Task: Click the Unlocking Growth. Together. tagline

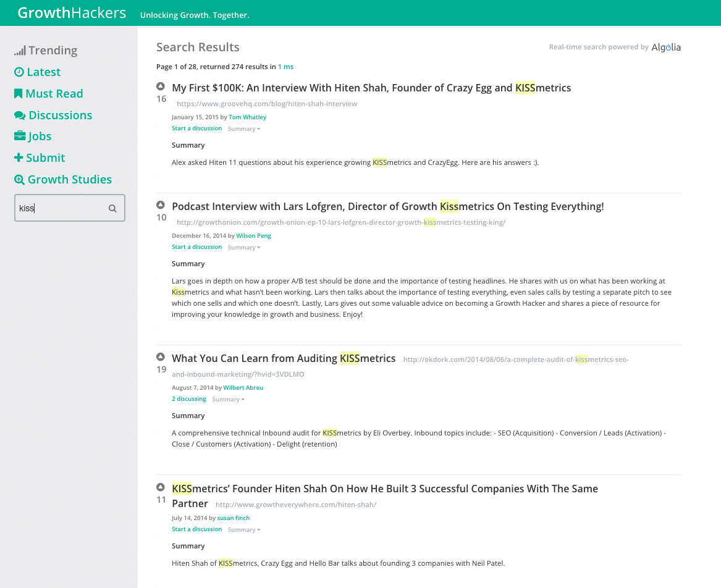Action: click(195, 15)
